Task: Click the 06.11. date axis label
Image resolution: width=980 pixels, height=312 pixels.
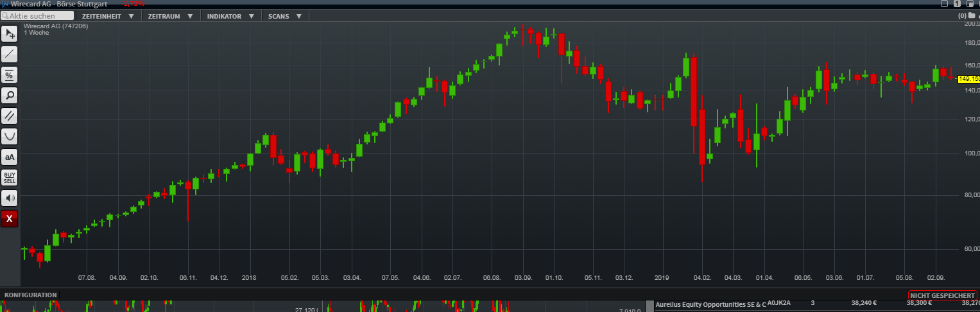Action: (x=188, y=278)
